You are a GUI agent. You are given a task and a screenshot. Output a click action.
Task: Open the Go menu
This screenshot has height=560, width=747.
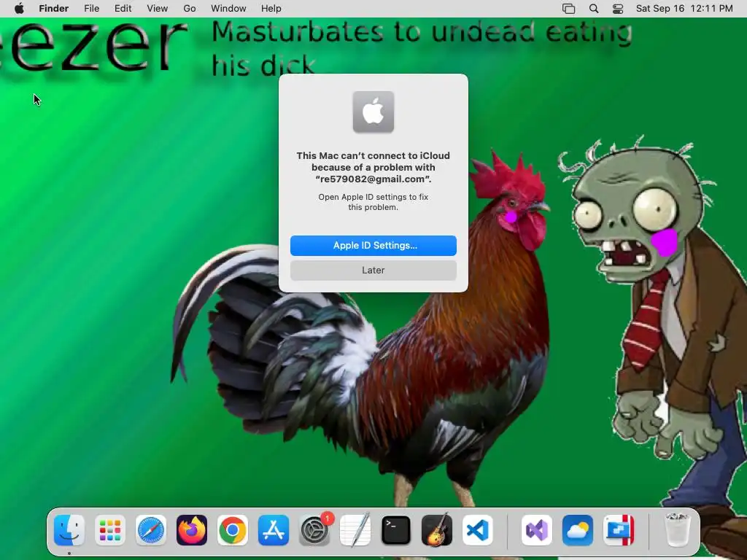[190, 9]
